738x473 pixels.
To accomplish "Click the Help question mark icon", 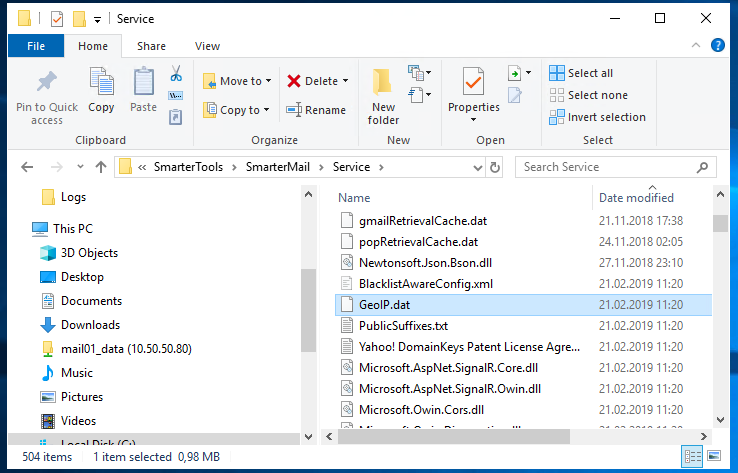I will tap(717, 46).
